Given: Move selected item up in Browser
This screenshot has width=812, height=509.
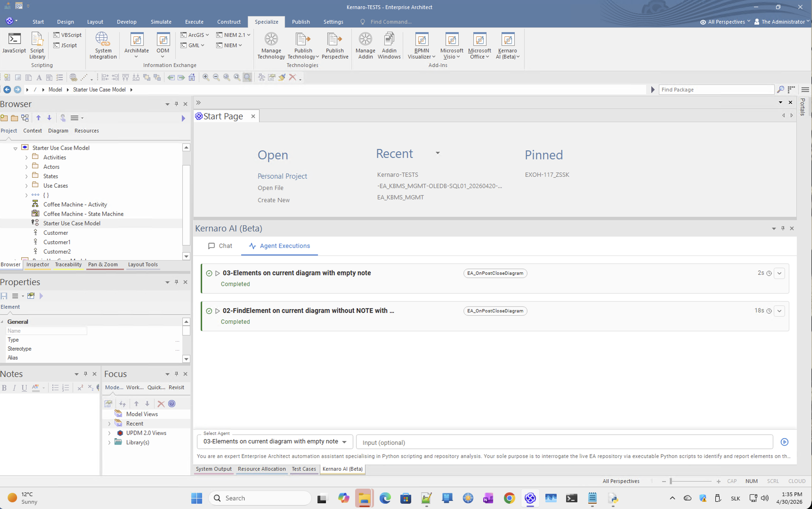Looking at the screenshot, I should click(x=38, y=118).
